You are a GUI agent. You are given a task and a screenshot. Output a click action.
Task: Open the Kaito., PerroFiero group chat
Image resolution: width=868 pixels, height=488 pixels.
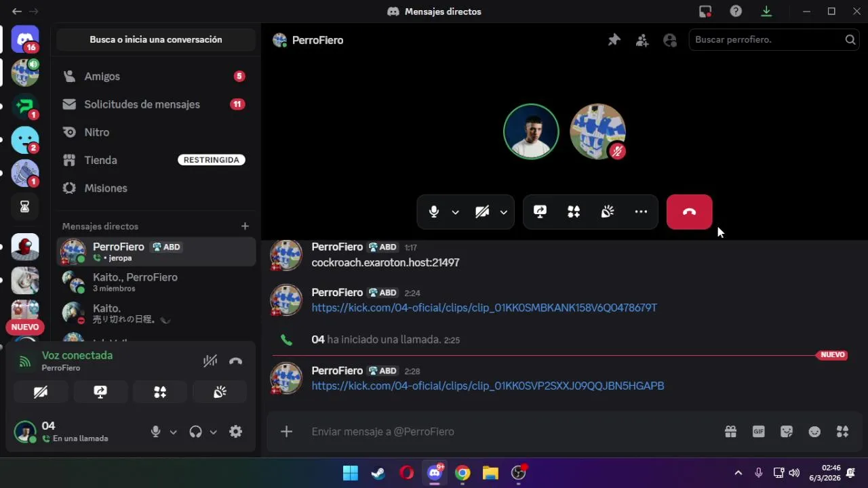(156, 282)
